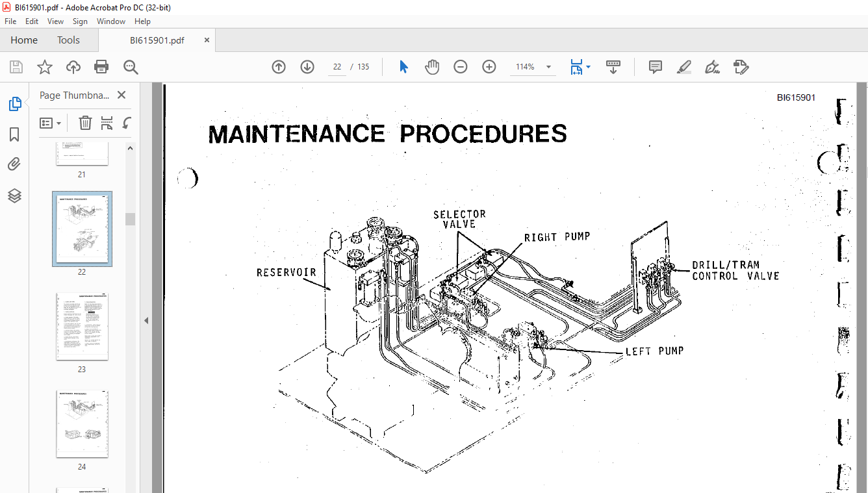Activate the Hand pan tool
This screenshot has width=868, height=493.
tap(432, 67)
